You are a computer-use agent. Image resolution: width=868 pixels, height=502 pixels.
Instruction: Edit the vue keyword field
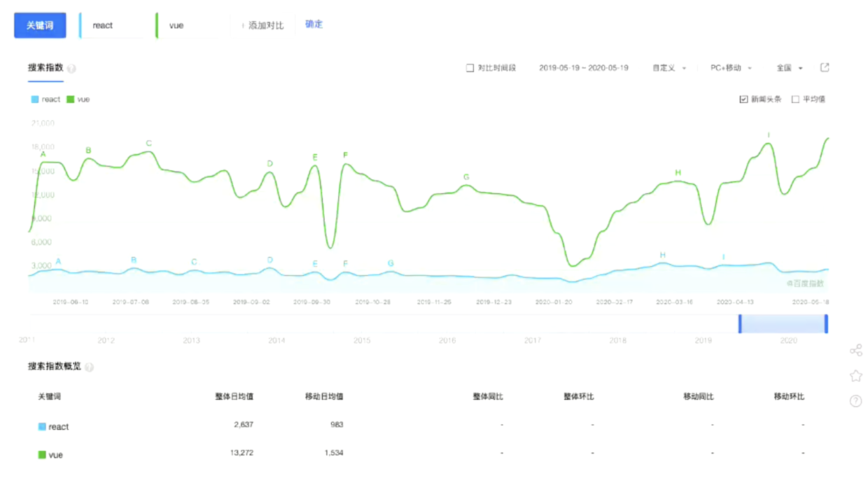tap(188, 25)
